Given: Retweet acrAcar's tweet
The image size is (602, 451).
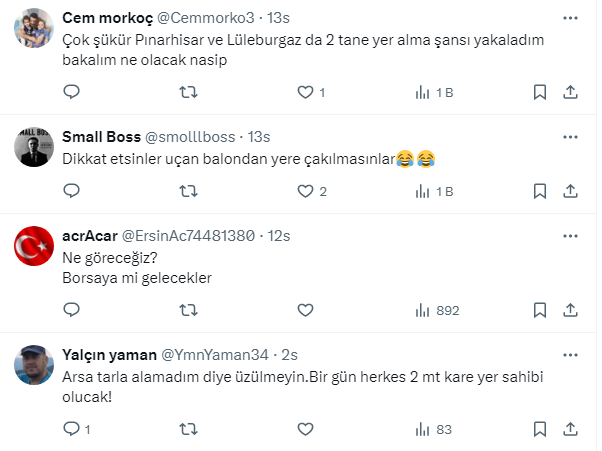Looking at the screenshot, I should [x=187, y=310].
